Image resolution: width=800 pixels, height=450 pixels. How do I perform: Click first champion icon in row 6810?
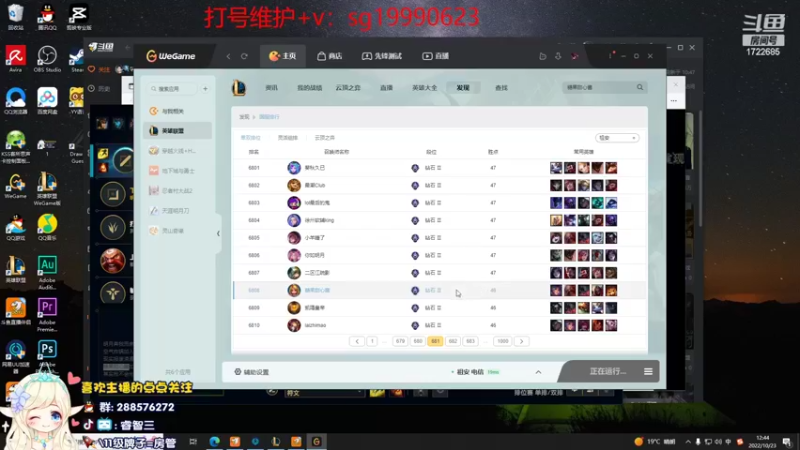[556, 325]
